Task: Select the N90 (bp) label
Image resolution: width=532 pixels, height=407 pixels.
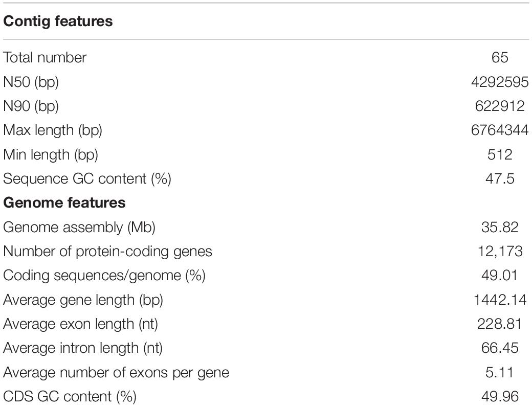Action: click(x=31, y=106)
